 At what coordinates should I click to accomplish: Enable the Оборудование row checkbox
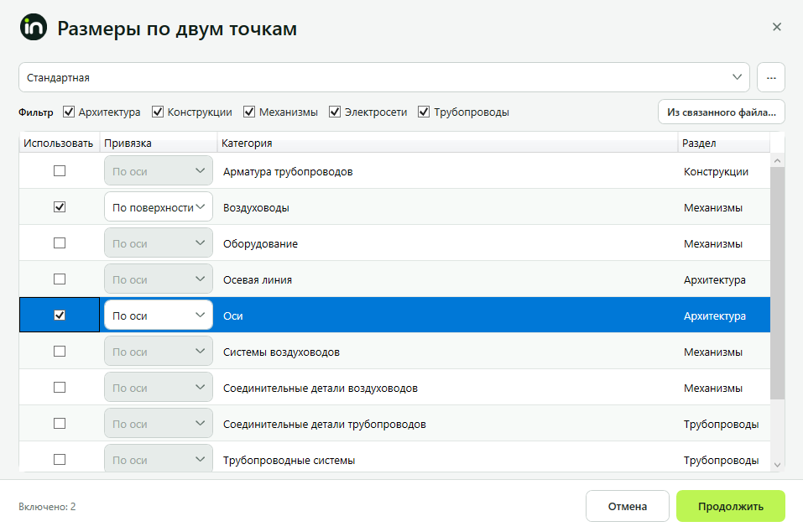[60, 243]
